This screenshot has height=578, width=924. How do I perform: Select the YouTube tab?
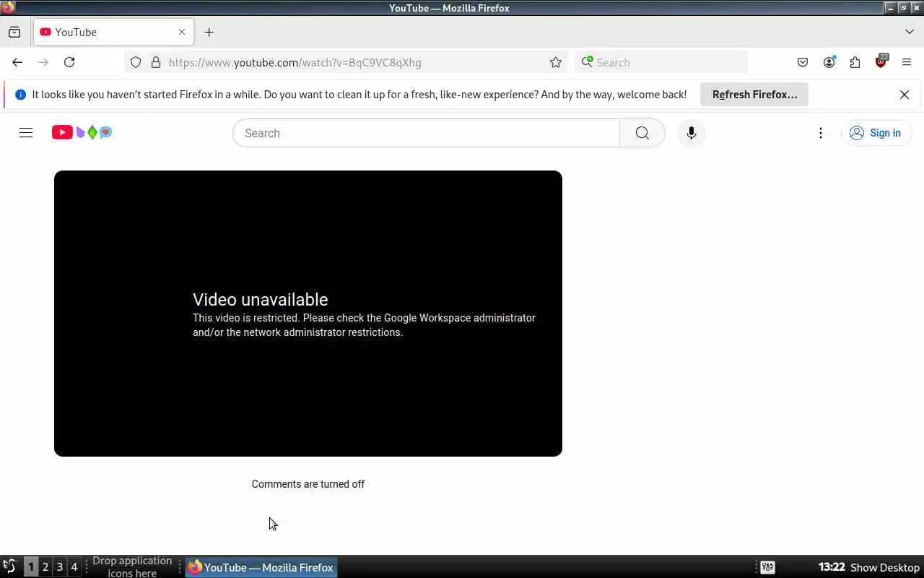(113, 32)
